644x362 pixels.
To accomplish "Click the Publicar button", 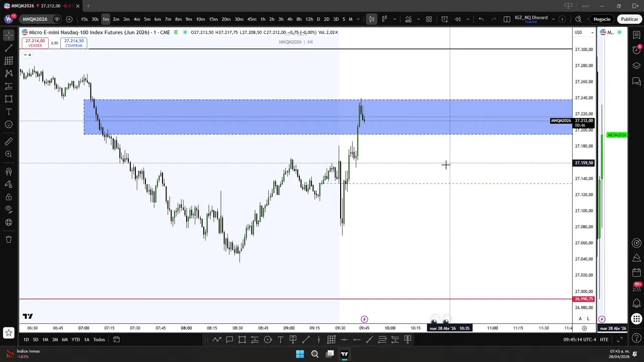I will [x=629, y=19].
